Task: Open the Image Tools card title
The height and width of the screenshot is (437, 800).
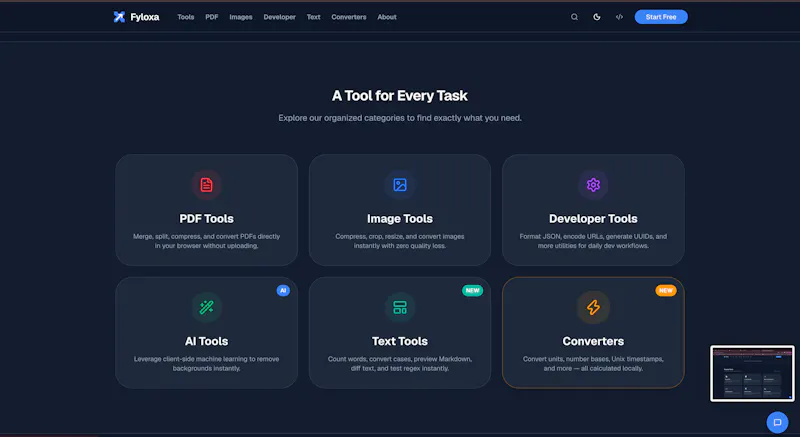Action: (400, 219)
